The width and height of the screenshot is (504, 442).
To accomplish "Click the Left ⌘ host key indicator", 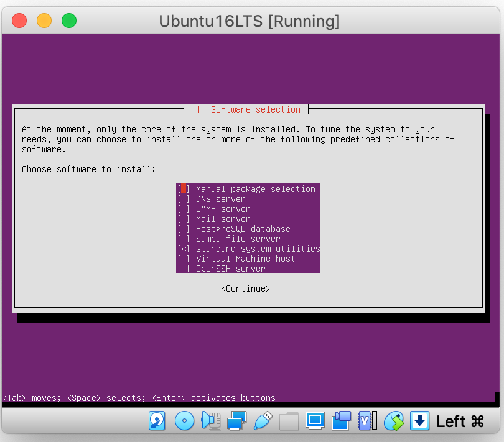I will click(x=460, y=421).
